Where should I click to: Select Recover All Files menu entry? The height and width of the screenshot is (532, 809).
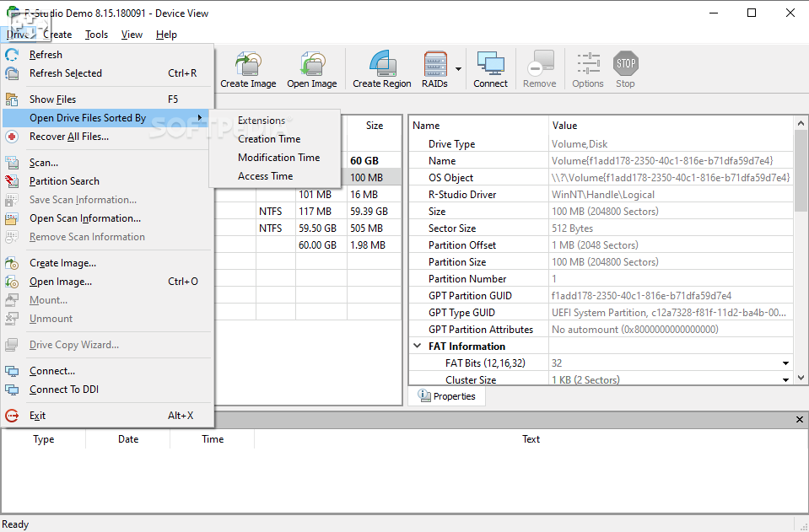(69, 137)
